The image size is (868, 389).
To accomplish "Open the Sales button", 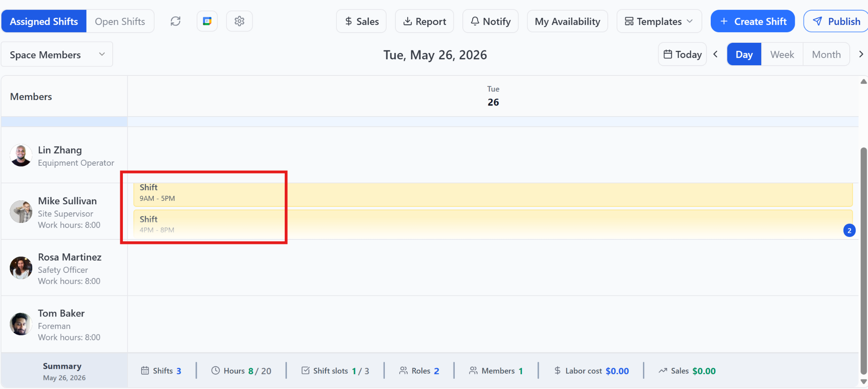I will tap(362, 21).
